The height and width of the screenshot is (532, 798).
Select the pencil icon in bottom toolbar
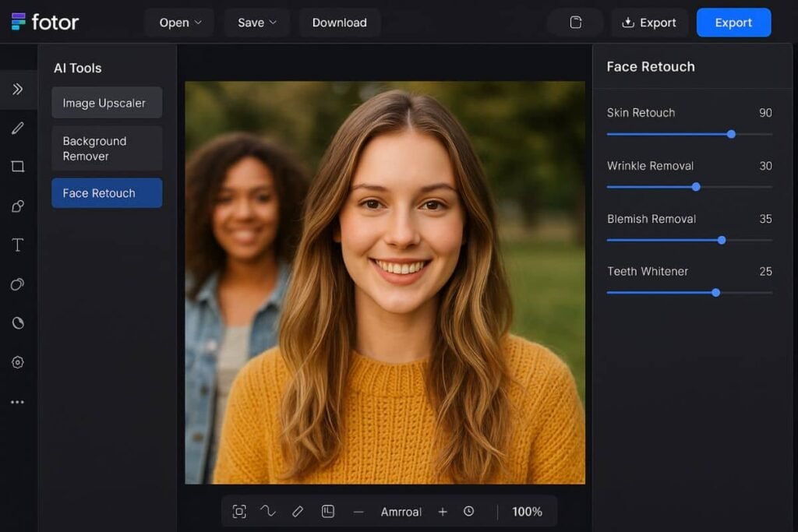(297, 511)
